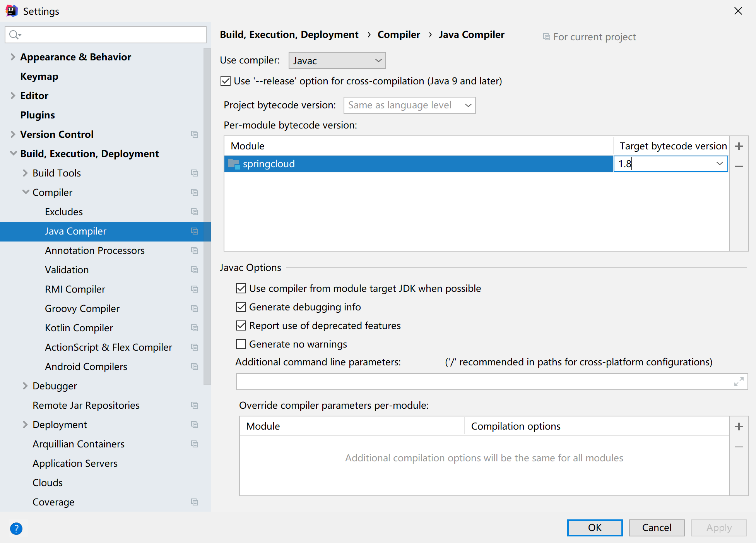
Task: Click the project-level icon beside RMI Compiler
Action: (195, 289)
